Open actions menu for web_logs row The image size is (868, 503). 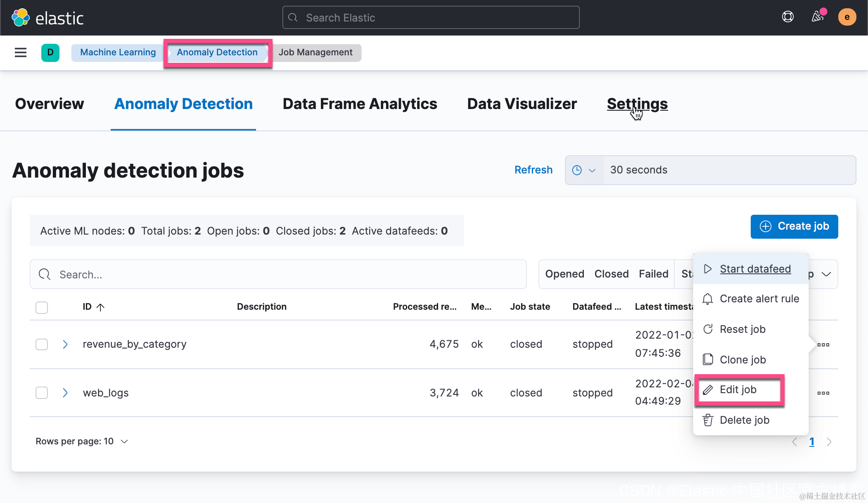tap(823, 393)
